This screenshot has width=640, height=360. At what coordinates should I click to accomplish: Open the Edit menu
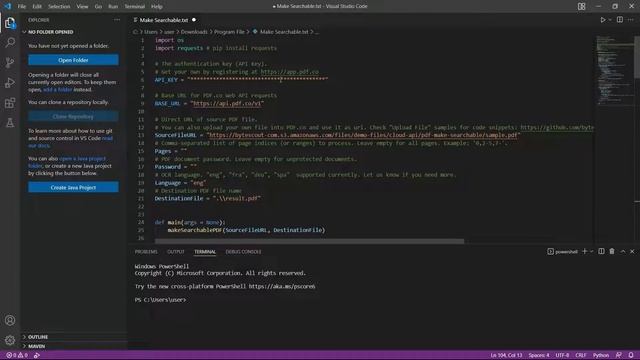tap(37, 7)
